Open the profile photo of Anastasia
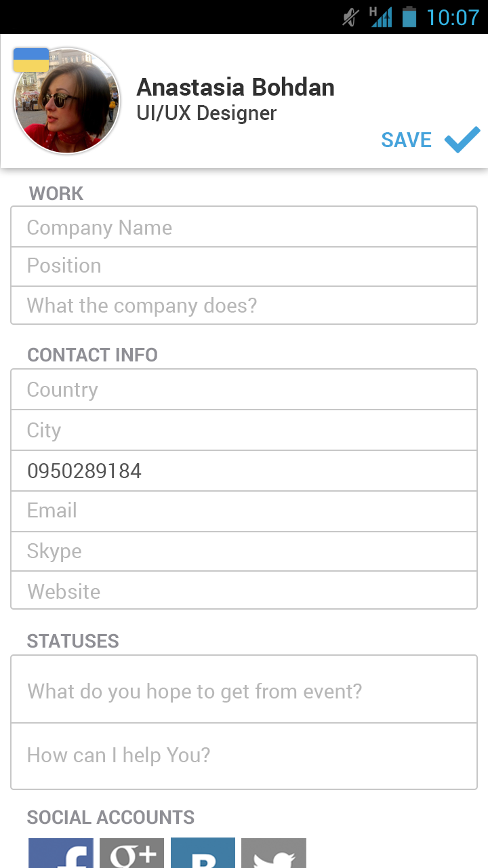The height and width of the screenshot is (868, 488). click(x=67, y=100)
